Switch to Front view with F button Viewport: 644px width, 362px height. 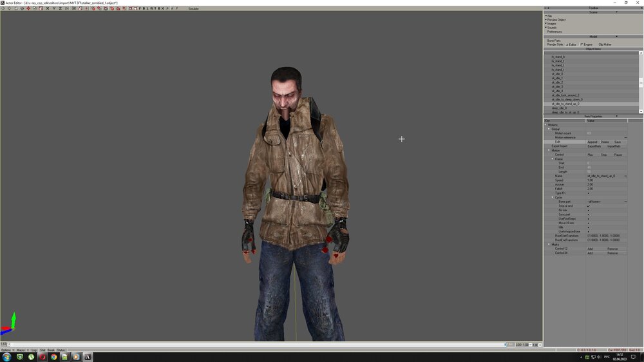pos(140,8)
